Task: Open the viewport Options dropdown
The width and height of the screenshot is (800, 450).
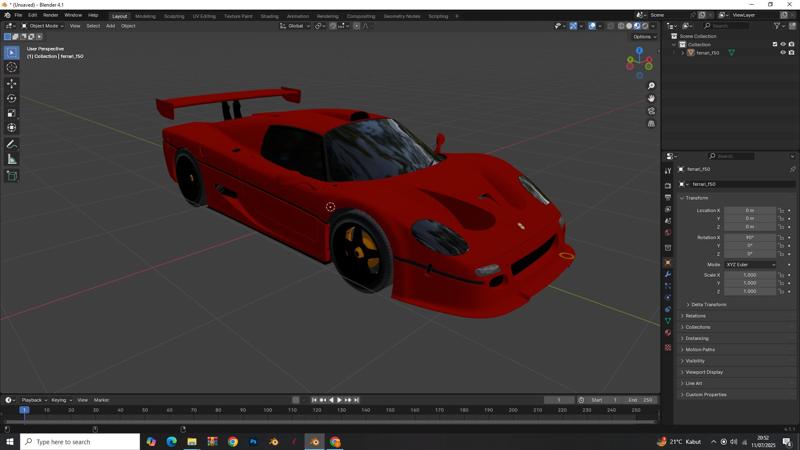Action: (x=644, y=37)
